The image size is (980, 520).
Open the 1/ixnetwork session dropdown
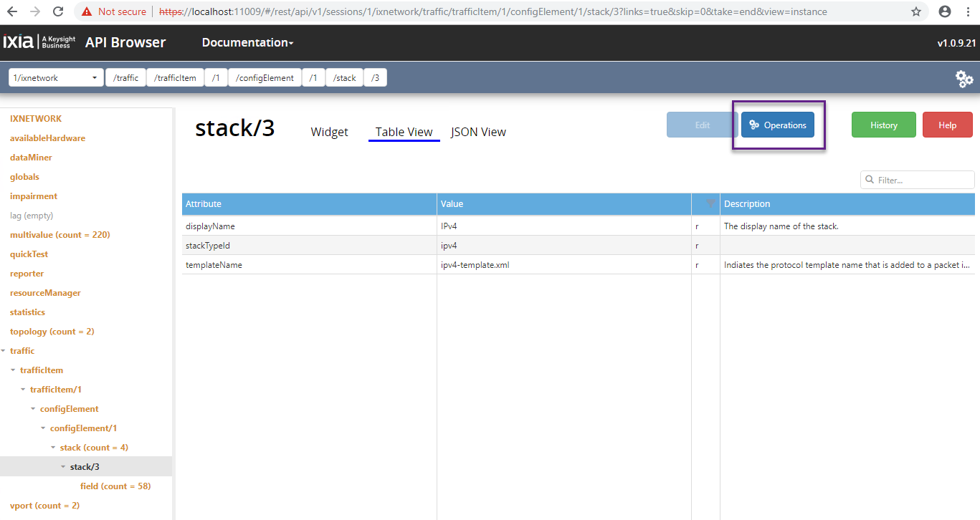[56, 78]
